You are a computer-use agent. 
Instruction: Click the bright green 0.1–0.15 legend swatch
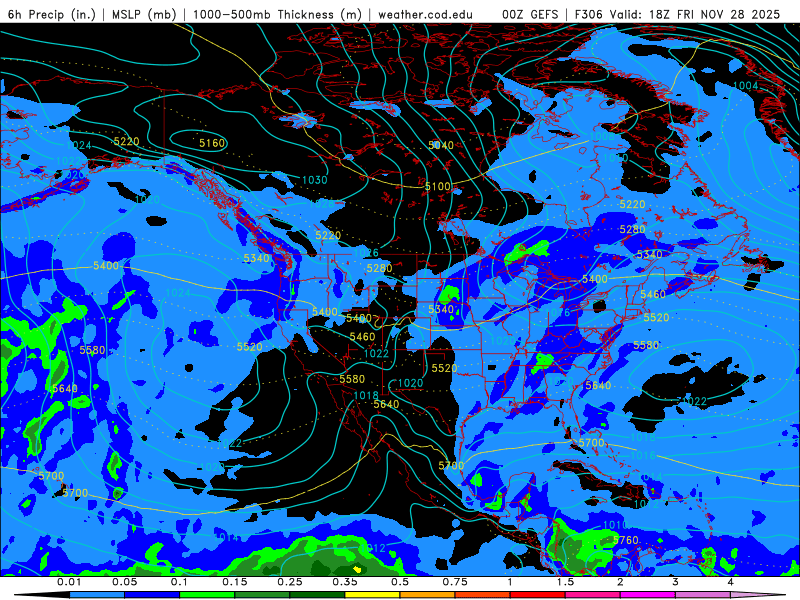click(207, 595)
